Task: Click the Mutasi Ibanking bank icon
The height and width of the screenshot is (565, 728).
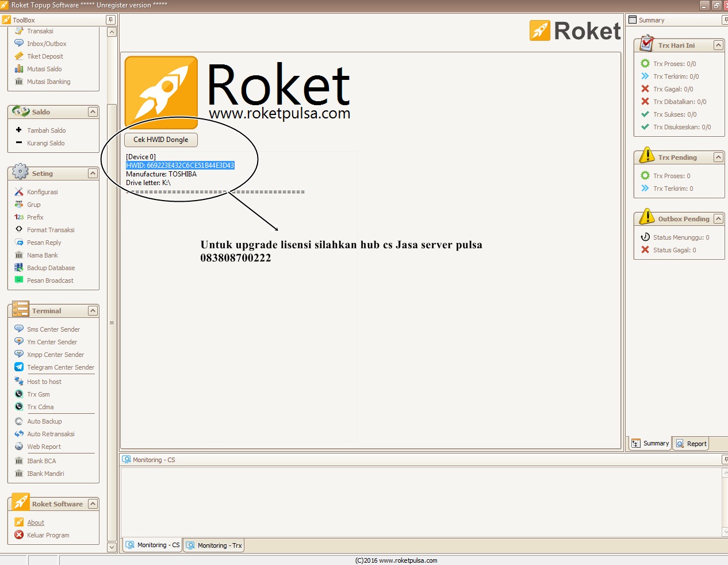Action: coord(19,81)
